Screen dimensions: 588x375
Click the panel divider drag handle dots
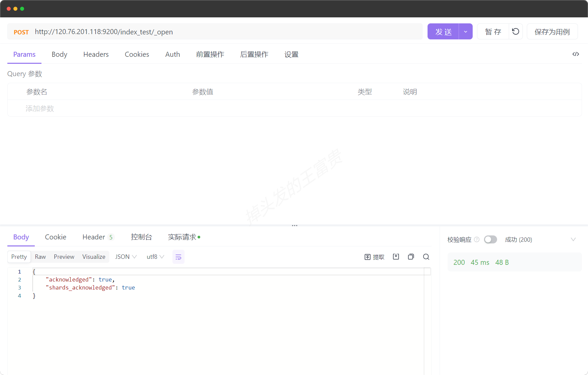(x=295, y=226)
